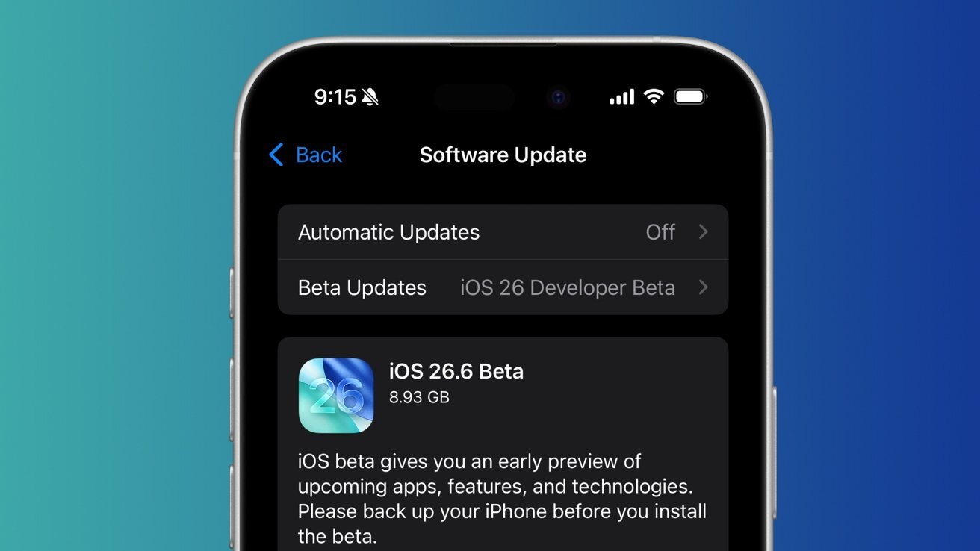Image resolution: width=980 pixels, height=551 pixels.
Task: Expand the Automatic Updates chevron
Action: pyautogui.click(x=703, y=232)
